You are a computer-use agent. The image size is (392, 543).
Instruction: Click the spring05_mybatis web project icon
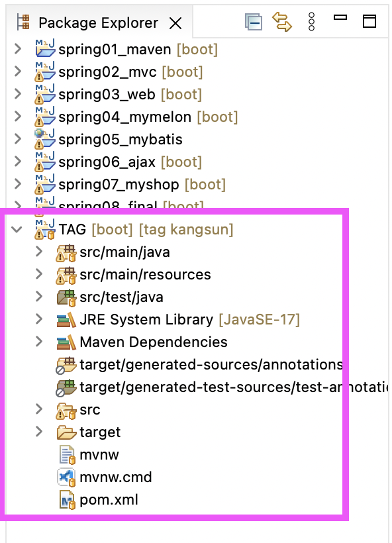(45, 139)
